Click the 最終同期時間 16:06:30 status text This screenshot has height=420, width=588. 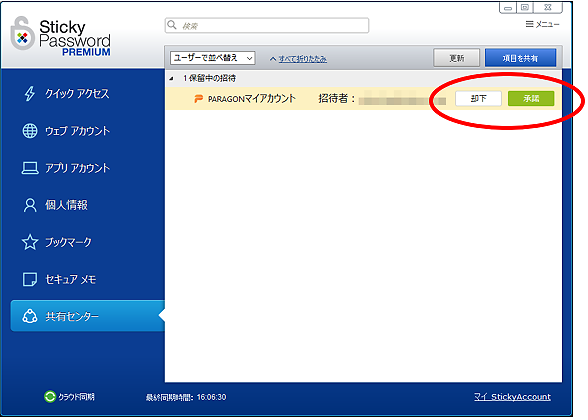186,397
